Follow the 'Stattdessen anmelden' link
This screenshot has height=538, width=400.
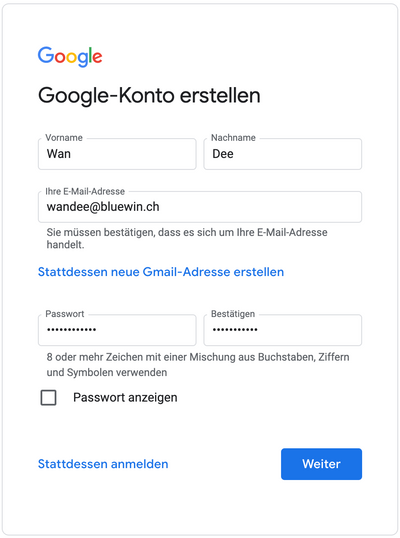click(103, 464)
